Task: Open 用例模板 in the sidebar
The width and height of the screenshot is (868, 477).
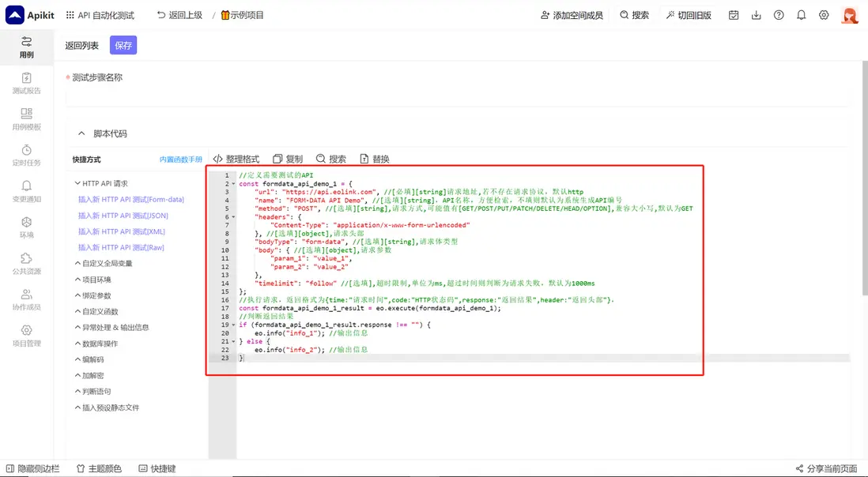Action: click(27, 119)
